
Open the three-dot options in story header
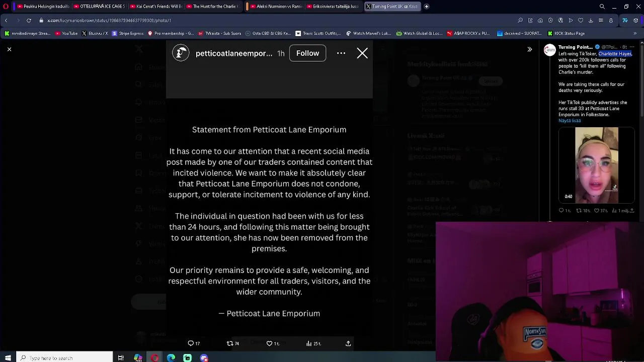tap(341, 53)
